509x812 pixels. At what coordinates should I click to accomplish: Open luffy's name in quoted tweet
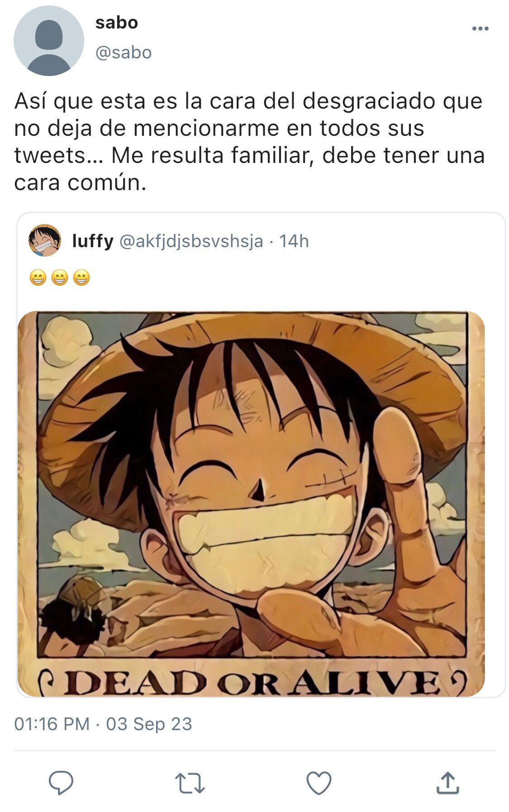(x=93, y=241)
